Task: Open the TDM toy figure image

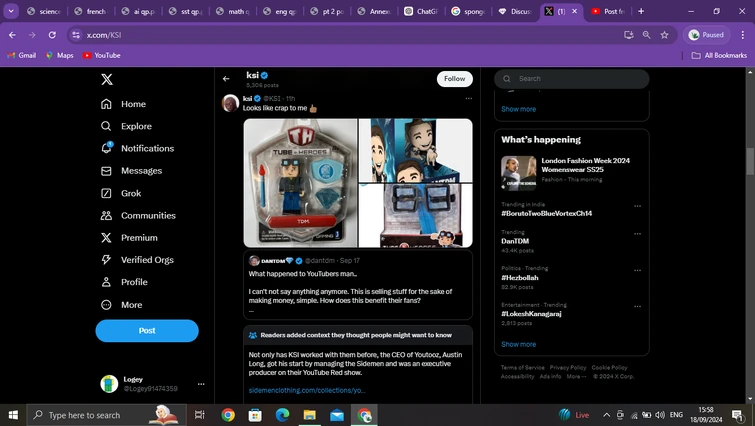Action: tap(300, 183)
